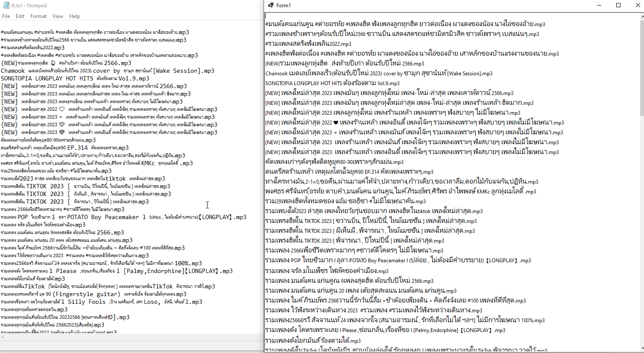The height and width of the screenshot is (353, 644).
Task: Click the Form1 scrollbar down arrow
Action: pos(642,349)
